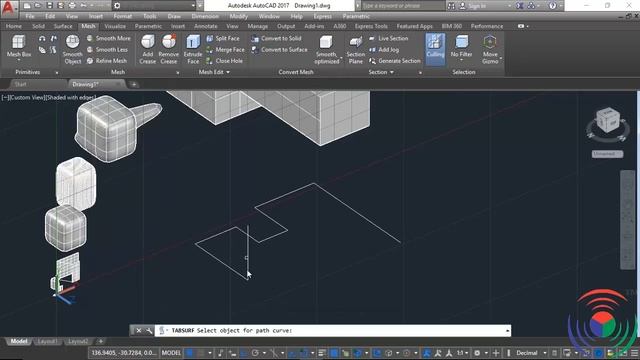Open the Primitives panel dialog launcher arrow
The width and height of the screenshot is (640, 360).
(x=57, y=73)
